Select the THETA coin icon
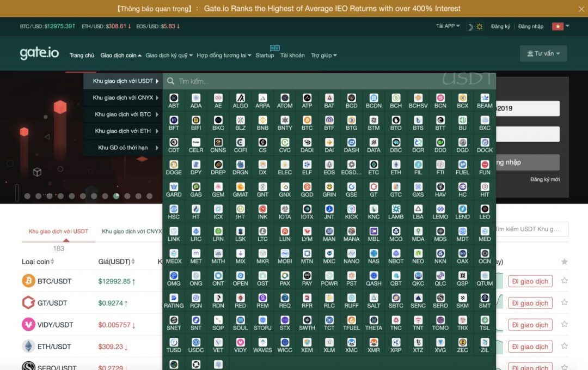Viewport: 588px width, 370px height. 374,320
